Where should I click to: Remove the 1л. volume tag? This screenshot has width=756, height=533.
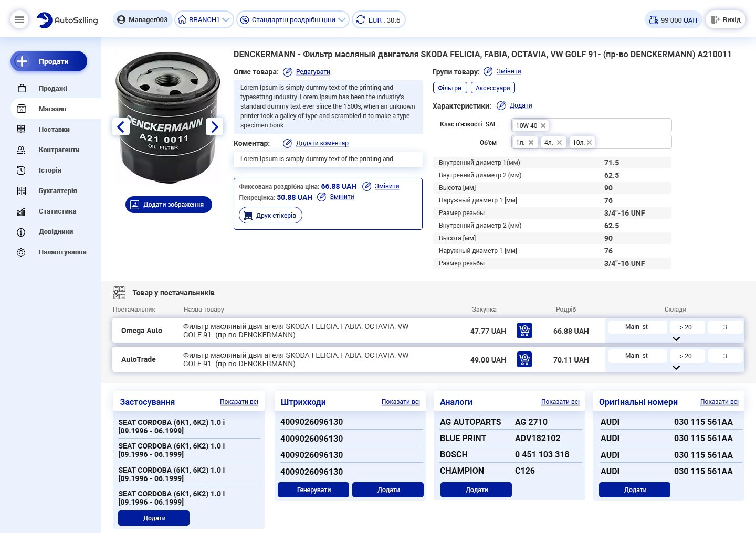click(x=531, y=143)
